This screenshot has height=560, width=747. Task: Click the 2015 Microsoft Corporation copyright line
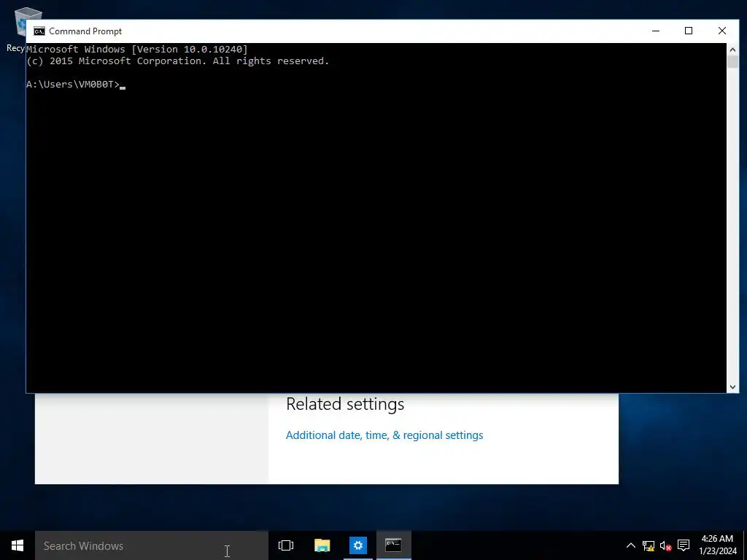pyautogui.click(x=178, y=61)
